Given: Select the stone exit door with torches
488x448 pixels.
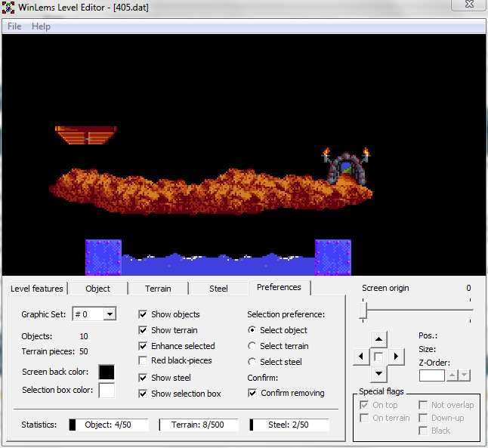Looking at the screenshot, I should pyautogui.click(x=346, y=167).
